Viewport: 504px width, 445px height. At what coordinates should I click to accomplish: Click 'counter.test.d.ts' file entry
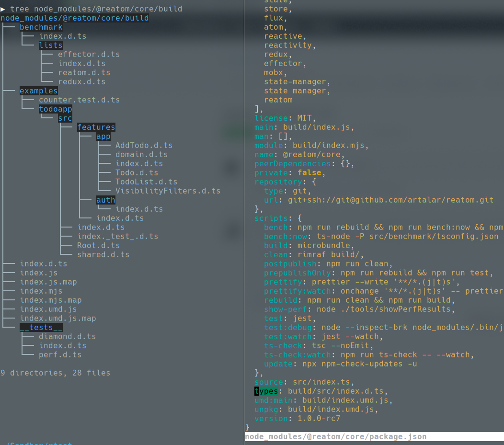[x=79, y=100]
